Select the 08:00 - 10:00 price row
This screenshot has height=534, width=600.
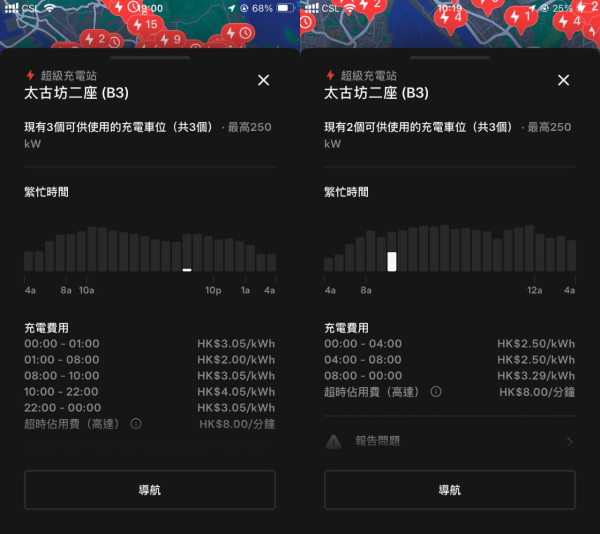150,376
